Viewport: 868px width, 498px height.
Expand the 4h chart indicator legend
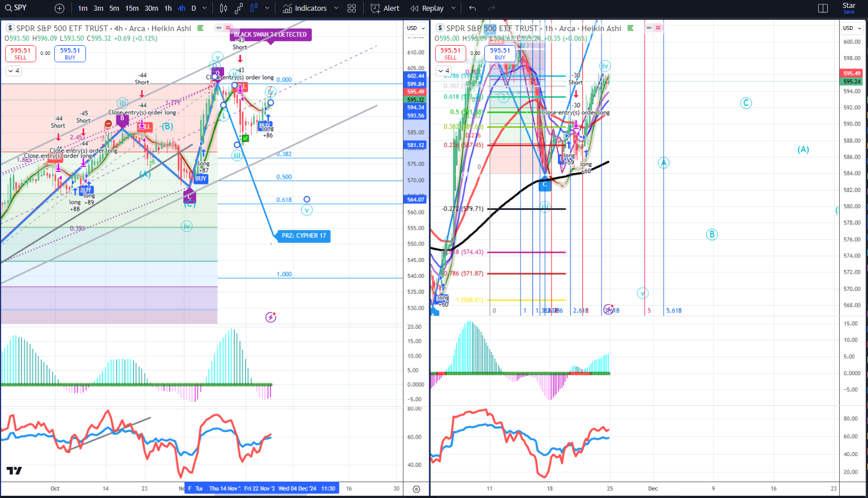coord(14,71)
